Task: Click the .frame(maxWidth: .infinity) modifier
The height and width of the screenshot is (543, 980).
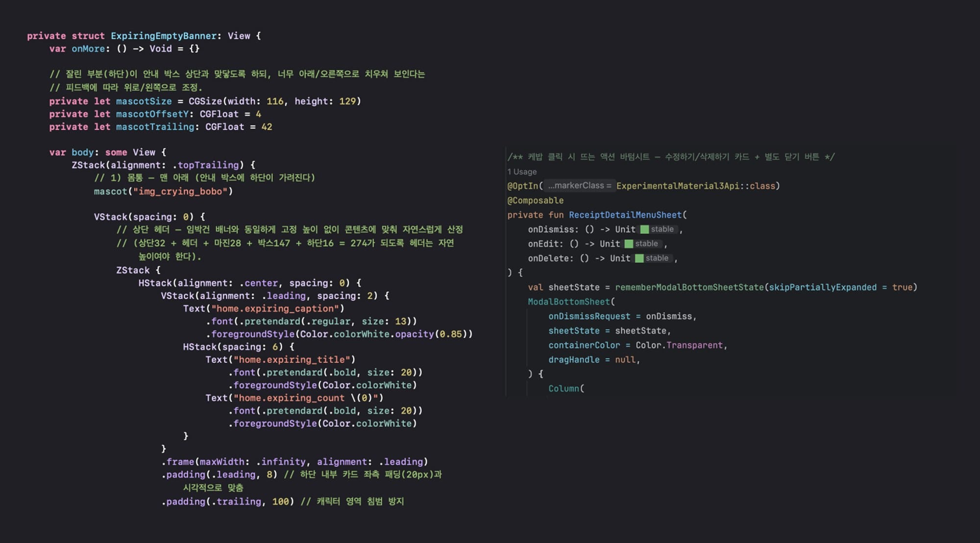Action: coord(294,462)
